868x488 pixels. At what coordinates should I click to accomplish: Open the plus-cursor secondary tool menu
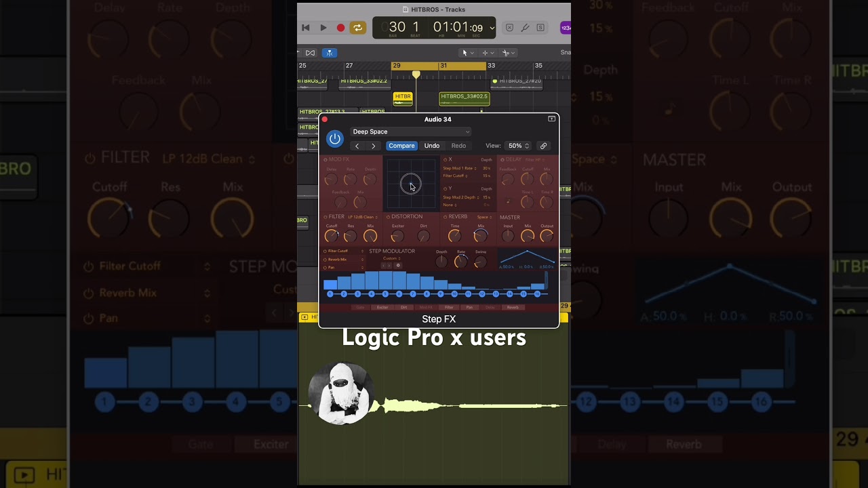click(488, 53)
